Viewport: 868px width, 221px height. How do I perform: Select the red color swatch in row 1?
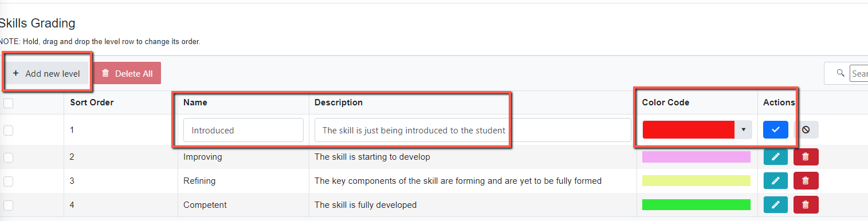coord(689,130)
